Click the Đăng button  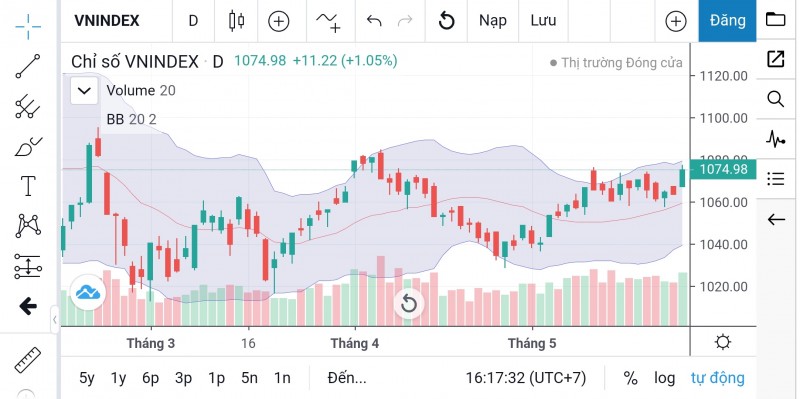(x=728, y=21)
